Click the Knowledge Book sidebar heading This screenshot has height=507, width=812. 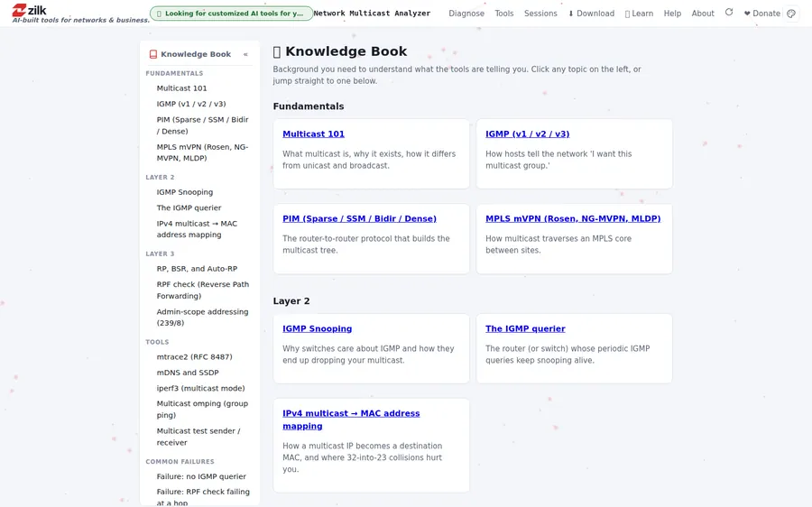tap(195, 54)
